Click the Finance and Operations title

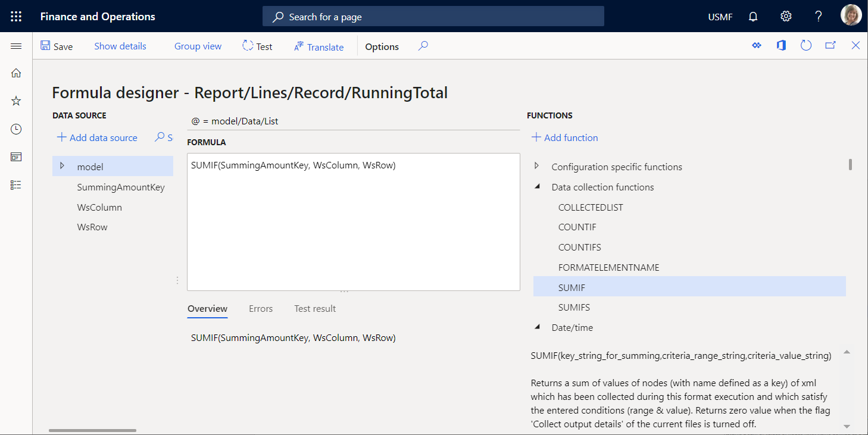[98, 17]
